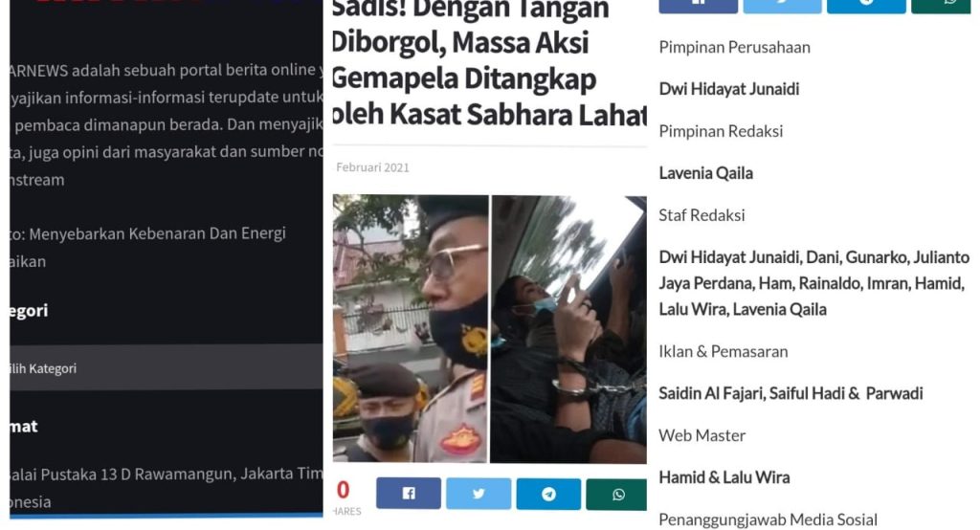
Task: Click the Februari 2021 article date
Action: point(372,167)
